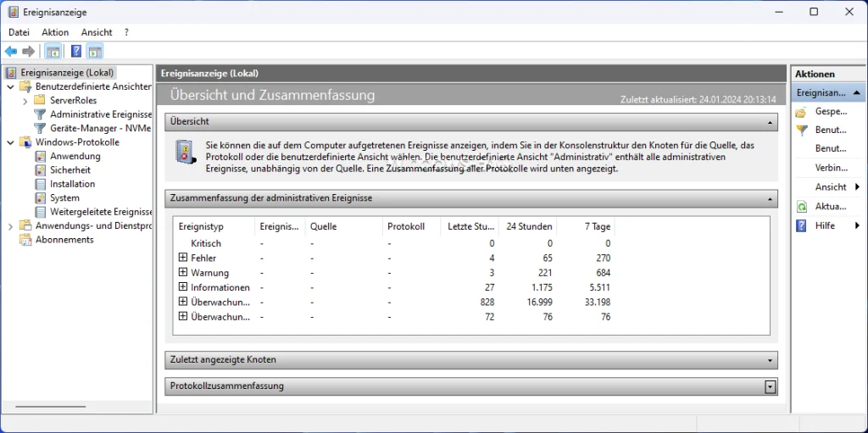
Task: Collapse the Benutzerdefinierte Ansichten tree node
Action: [x=10, y=87]
